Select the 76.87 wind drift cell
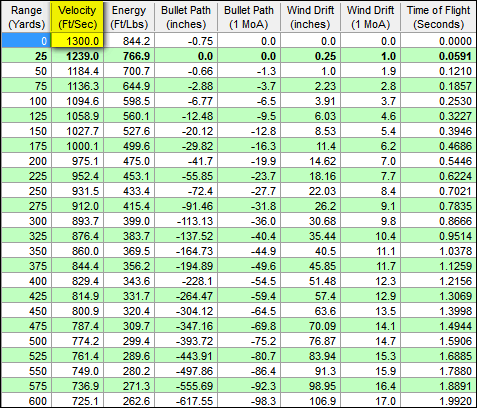Screen dimensions: 477x408 tap(310, 341)
